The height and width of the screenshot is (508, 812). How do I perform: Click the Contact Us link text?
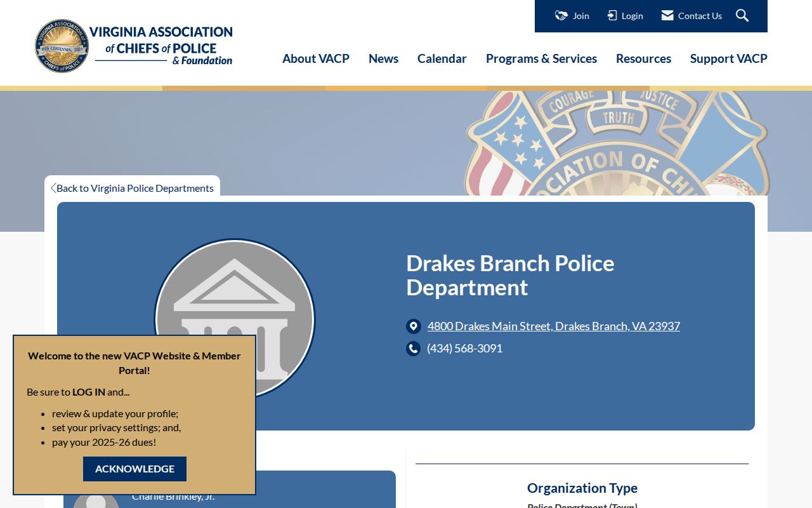[700, 16]
